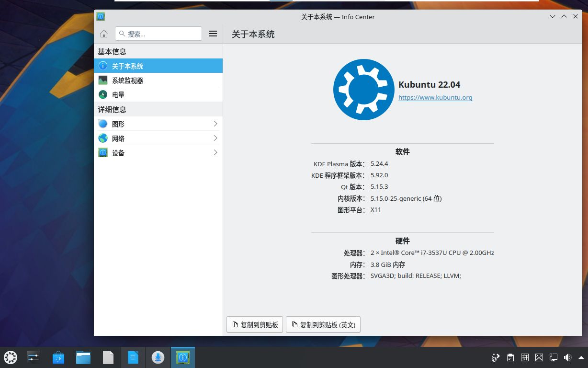588x368 pixels.
Task: Click the image frame tray icon
Action: (539, 357)
